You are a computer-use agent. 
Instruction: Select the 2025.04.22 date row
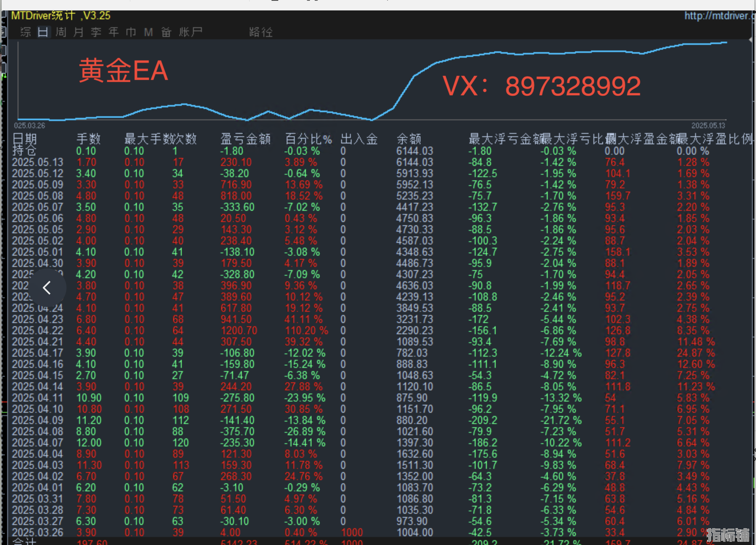(x=38, y=331)
